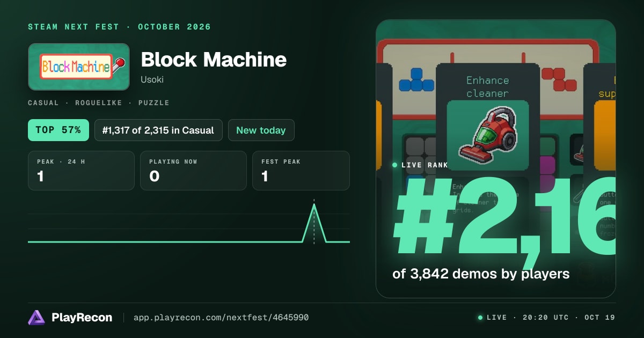Viewport: 644px width, 338px height.
Task: Click the Enhance cleaner card title
Action: tap(487, 87)
